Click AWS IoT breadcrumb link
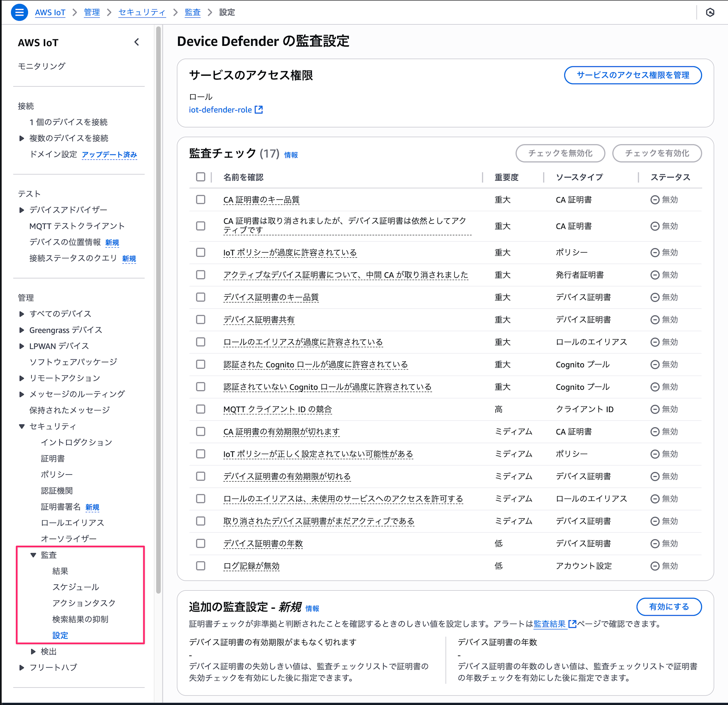Image resolution: width=728 pixels, height=705 pixels. pyautogui.click(x=50, y=12)
